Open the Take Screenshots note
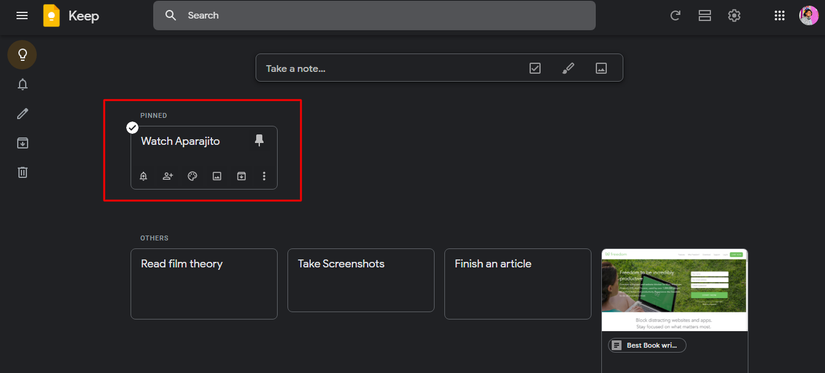The image size is (825, 373). pyautogui.click(x=360, y=280)
